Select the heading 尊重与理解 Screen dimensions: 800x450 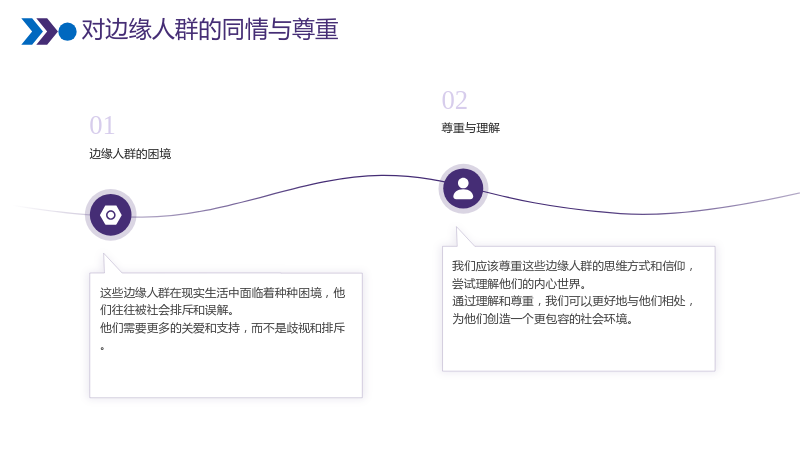(x=470, y=128)
